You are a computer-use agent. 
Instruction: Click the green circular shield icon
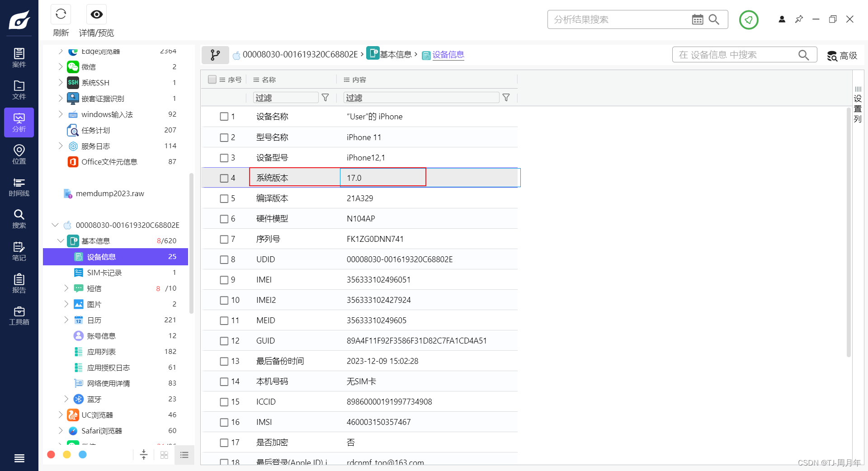coord(749,20)
